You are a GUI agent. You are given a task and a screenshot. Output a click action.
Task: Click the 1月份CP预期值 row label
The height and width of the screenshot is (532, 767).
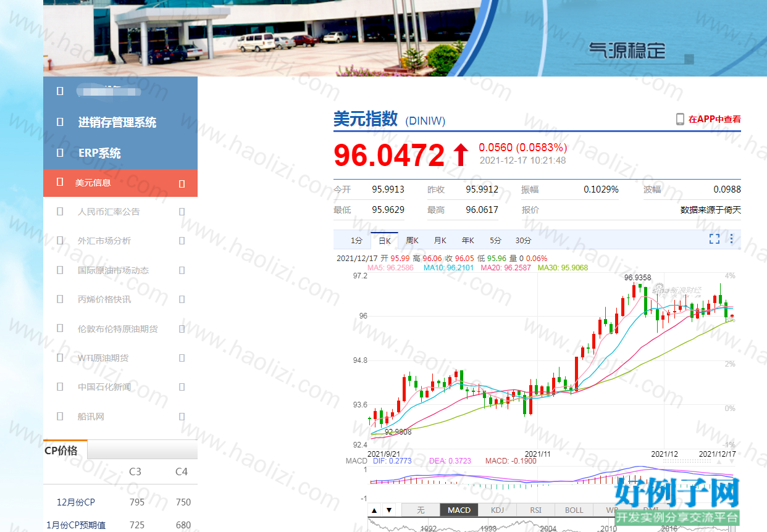[x=75, y=525]
